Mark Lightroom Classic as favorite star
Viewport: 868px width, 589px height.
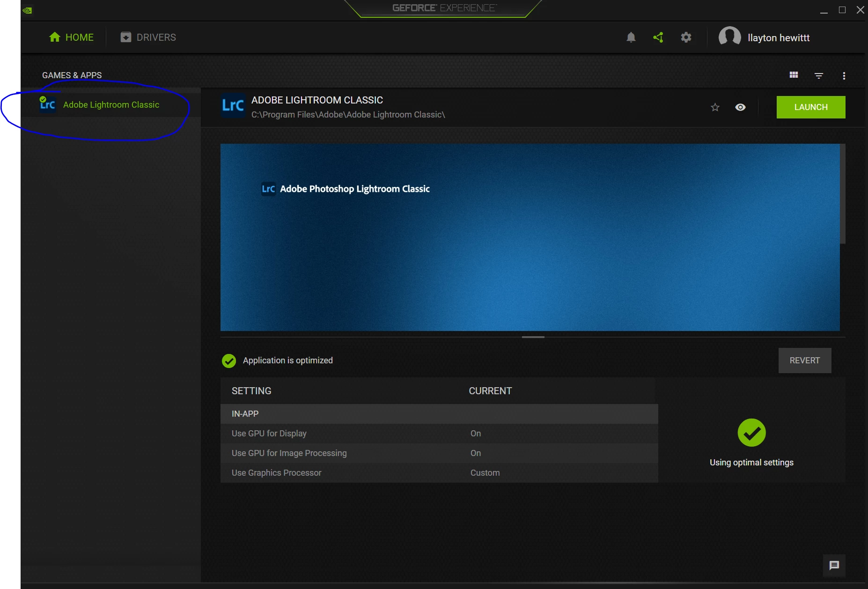click(715, 107)
